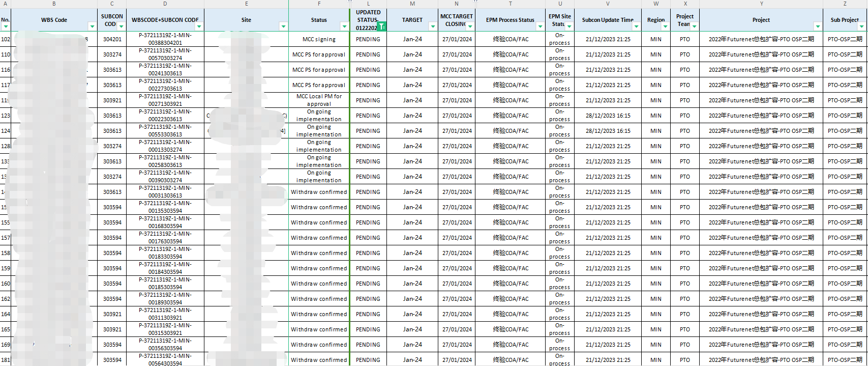Select '28/12/2023 16:15' in row 123
Viewport: 868px width, 366px height.
(x=608, y=116)
